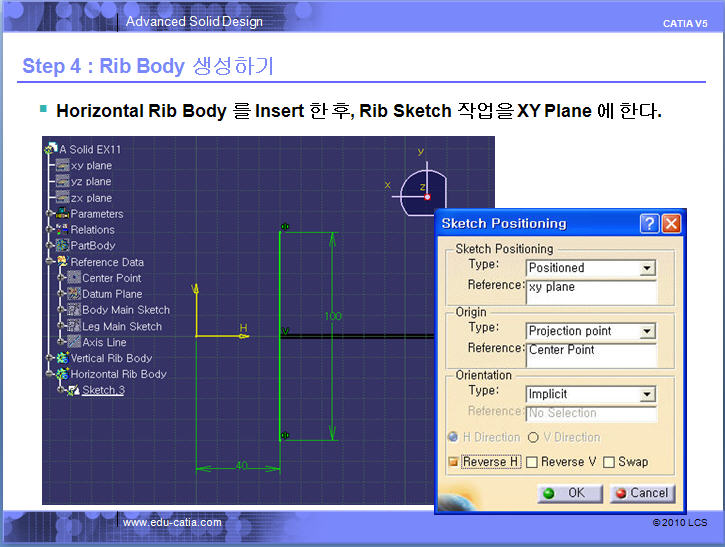The height and width of the screenshot is (547, 725).
Task: Enable the Reverse V checkbox
Action: click(x=532, y=462)
